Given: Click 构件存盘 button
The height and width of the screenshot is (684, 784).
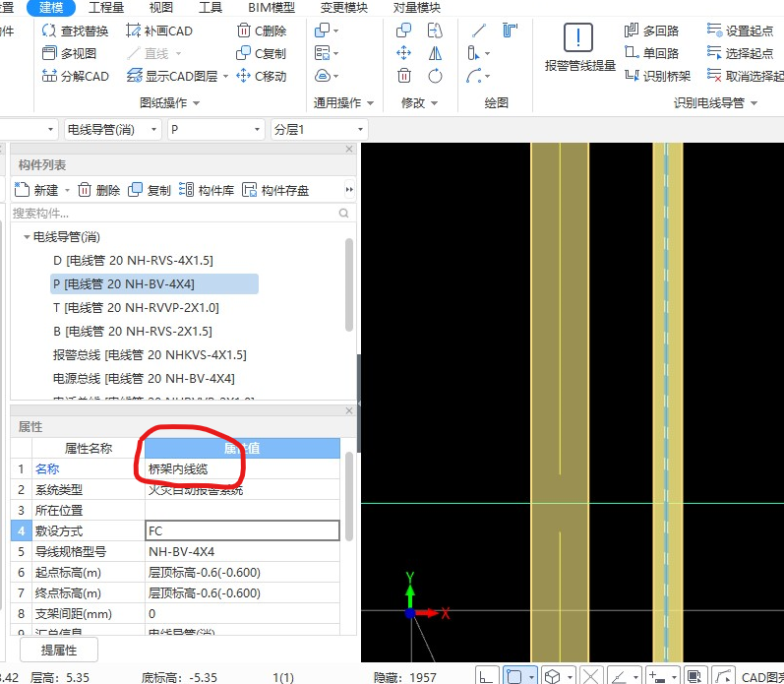Looking at the screenshot, I should pos(275,190).
